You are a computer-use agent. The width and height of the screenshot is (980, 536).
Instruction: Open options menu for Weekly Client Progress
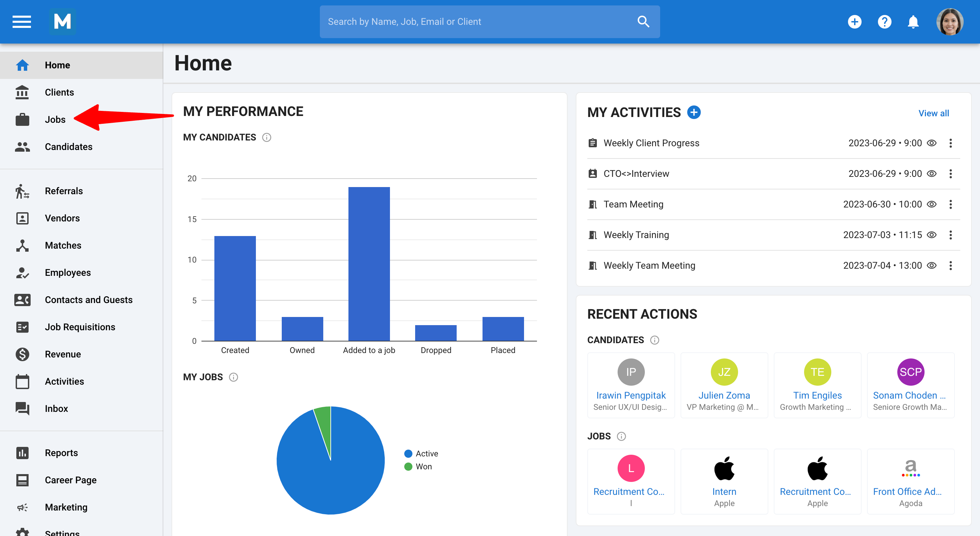(x=950, y=143)
